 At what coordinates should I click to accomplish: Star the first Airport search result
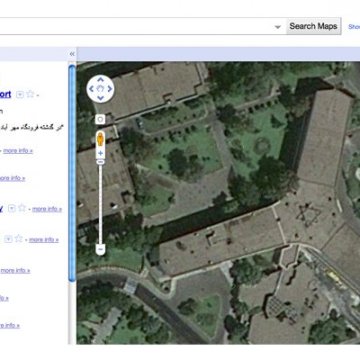[30, 94]
